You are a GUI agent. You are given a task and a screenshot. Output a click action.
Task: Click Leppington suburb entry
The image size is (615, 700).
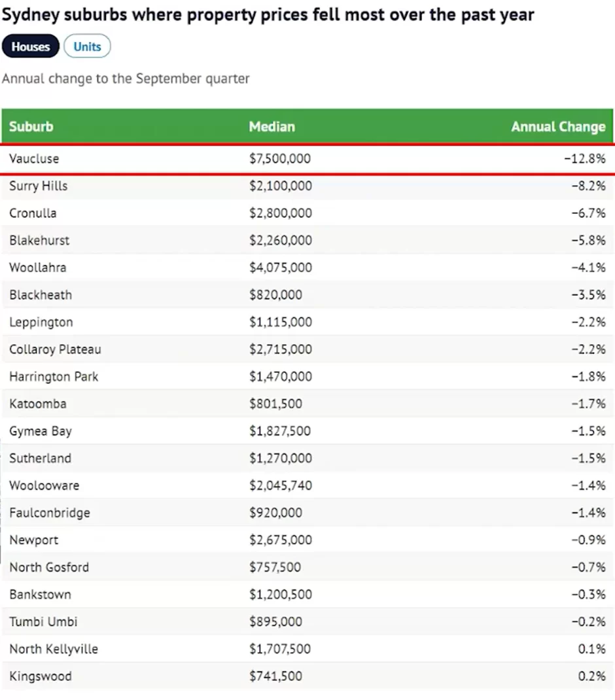pyautogui.click(x=41, y=323)
